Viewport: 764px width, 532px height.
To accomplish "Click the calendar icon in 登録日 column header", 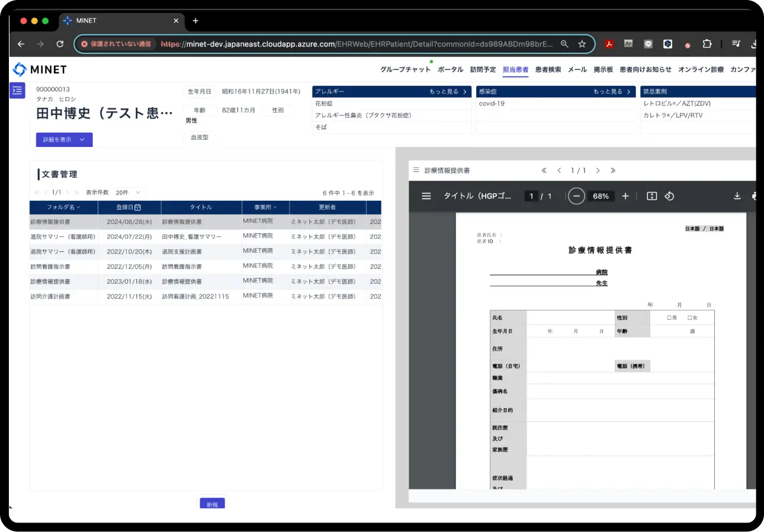I will pyautogui.click(x=137, y=207).
